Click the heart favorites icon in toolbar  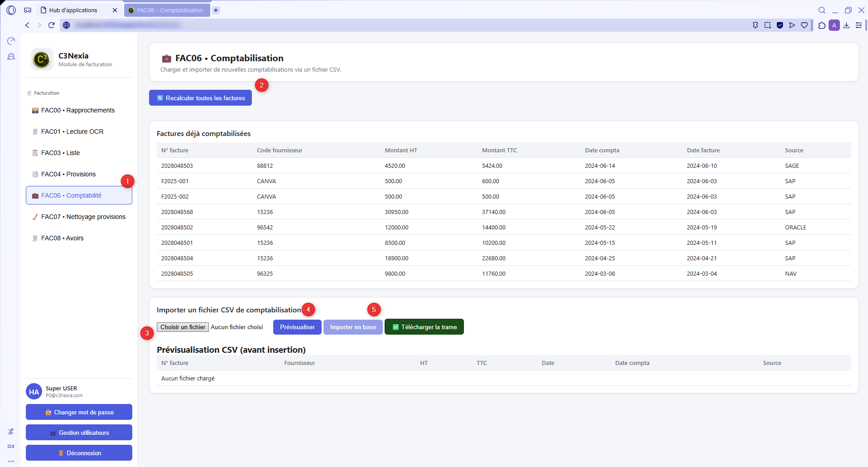point(804,25)
